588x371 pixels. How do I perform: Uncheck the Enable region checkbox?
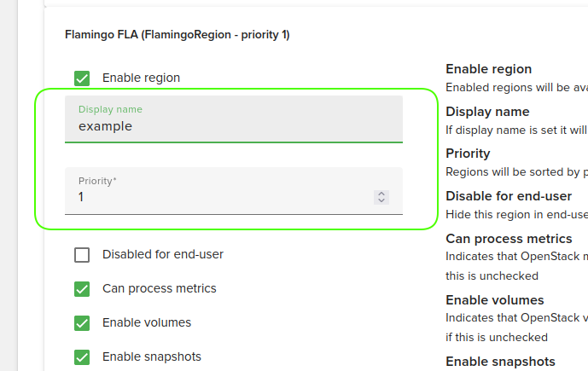tap(82, 78)
